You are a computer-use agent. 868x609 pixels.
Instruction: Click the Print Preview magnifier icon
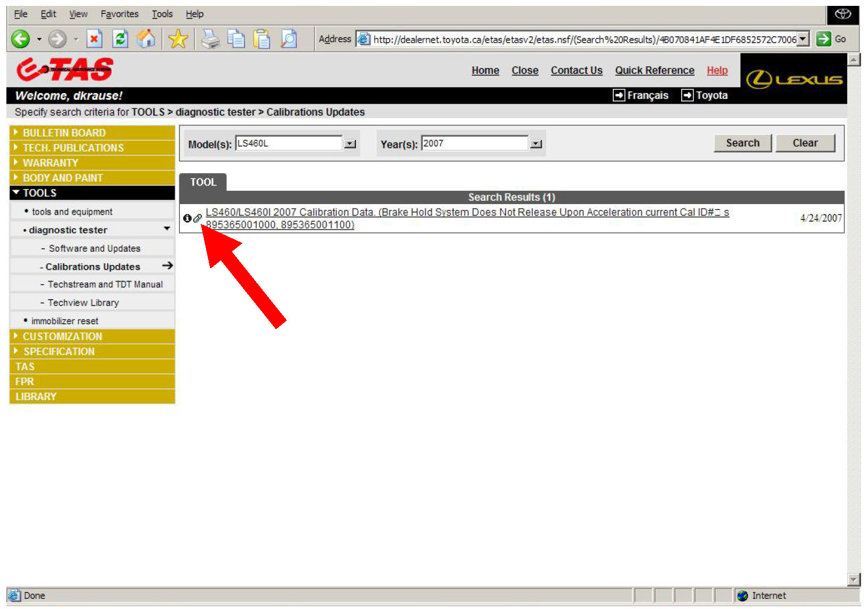point(288,39)
